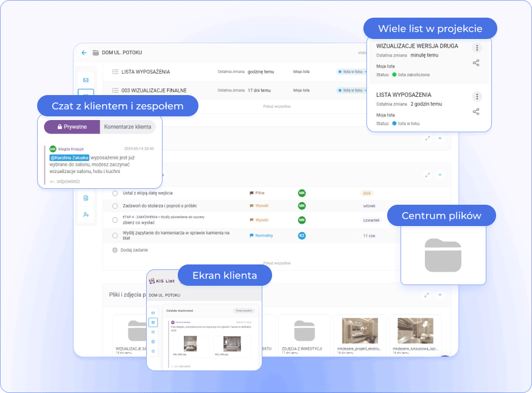Image resolution: width=532 pixels, height=393 pixels.
Task: Click 'ETAP 4 - ZAMÓWIENIA' breadcrumb text
Action: pyautogui.click(x=140, y=217)
